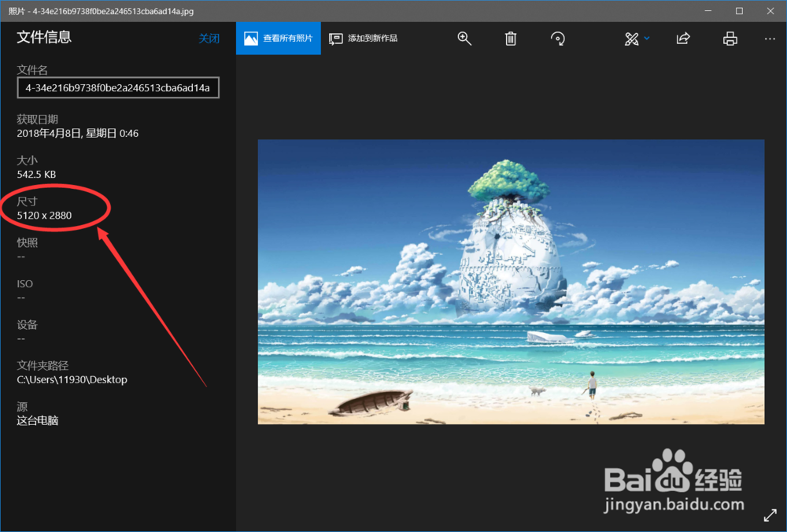The height and width of the screenshot is (532, 787).
Task: Click the 文件信息 panel heading
Action: click(44, 37)
